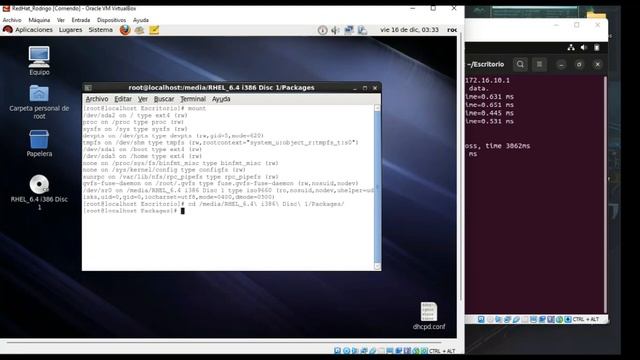Launch Firefox from the GNOME panel
This screenshot has height=360, width=640.
tap(125, 30)
